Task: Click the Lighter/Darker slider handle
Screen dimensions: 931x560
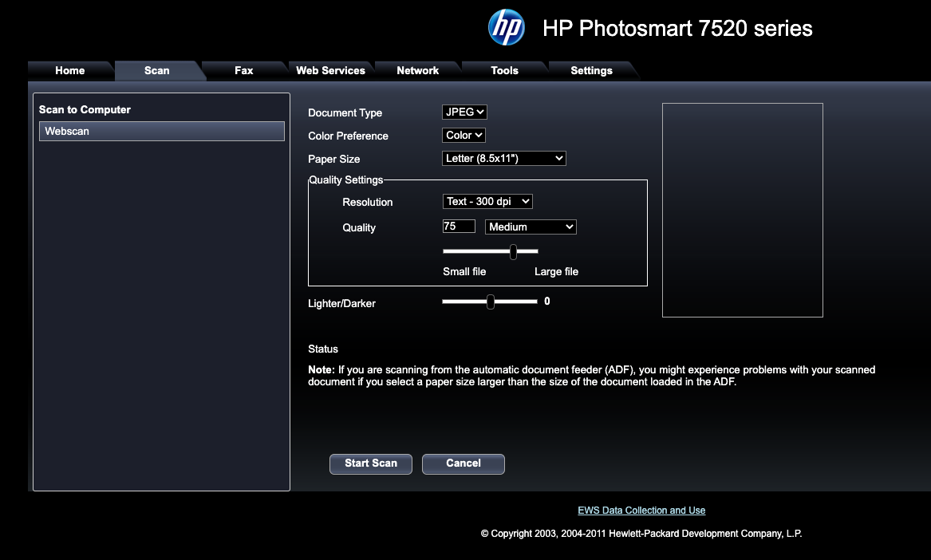Action: point(491,302)
